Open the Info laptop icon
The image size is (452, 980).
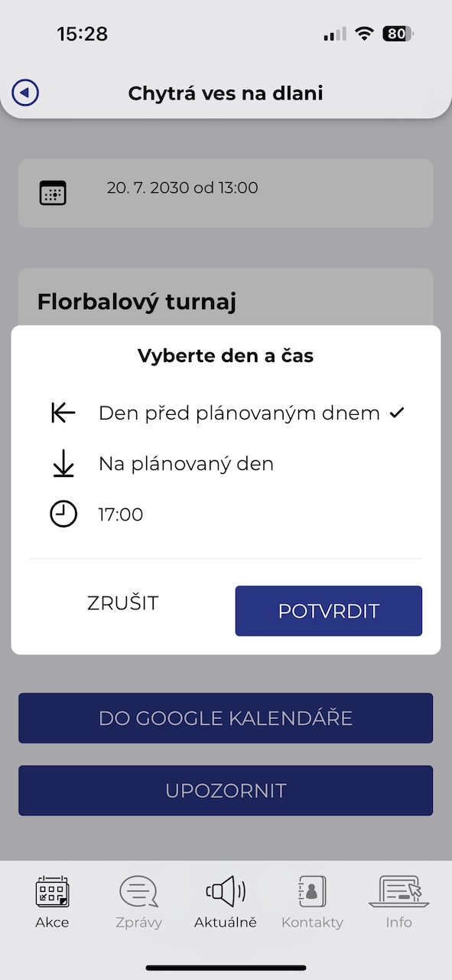point(398,892)
